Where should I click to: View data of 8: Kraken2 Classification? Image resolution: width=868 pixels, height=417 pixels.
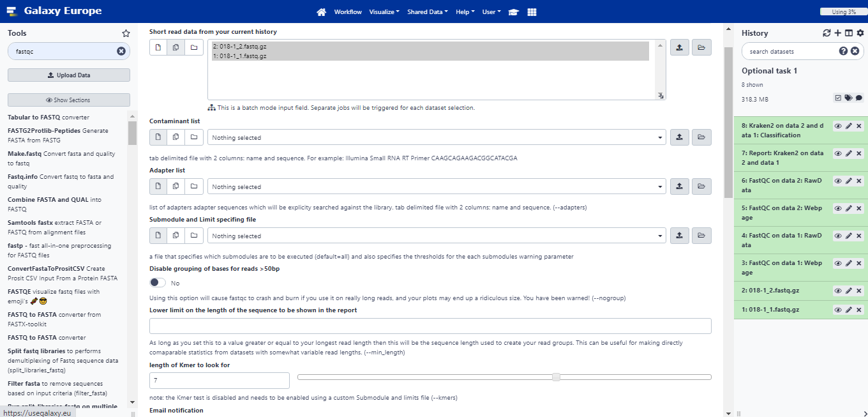[838, 126]
